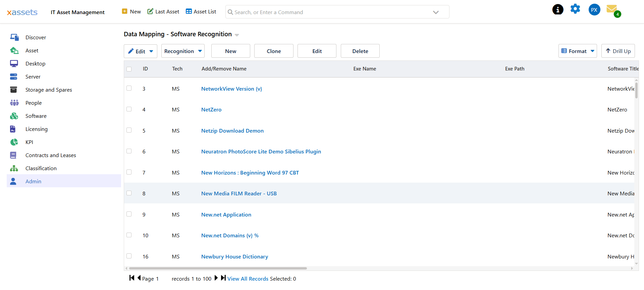Click the Discover sidebar icon
Image resolution: width=644 pixels, height=290 pixels.
point(14,37)
